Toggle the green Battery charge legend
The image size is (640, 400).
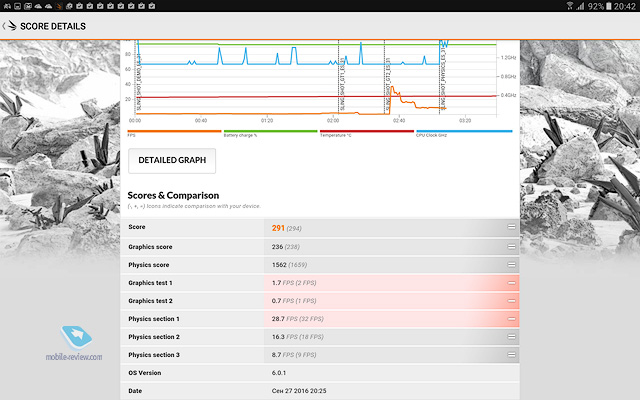point(270,131)
